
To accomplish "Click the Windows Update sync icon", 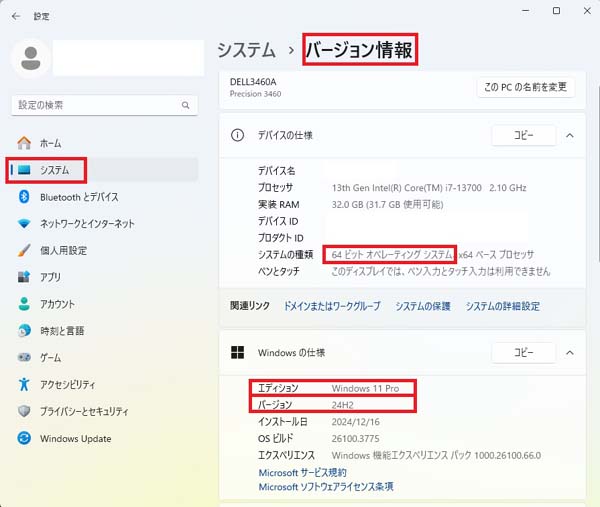I will pos(24,438).
